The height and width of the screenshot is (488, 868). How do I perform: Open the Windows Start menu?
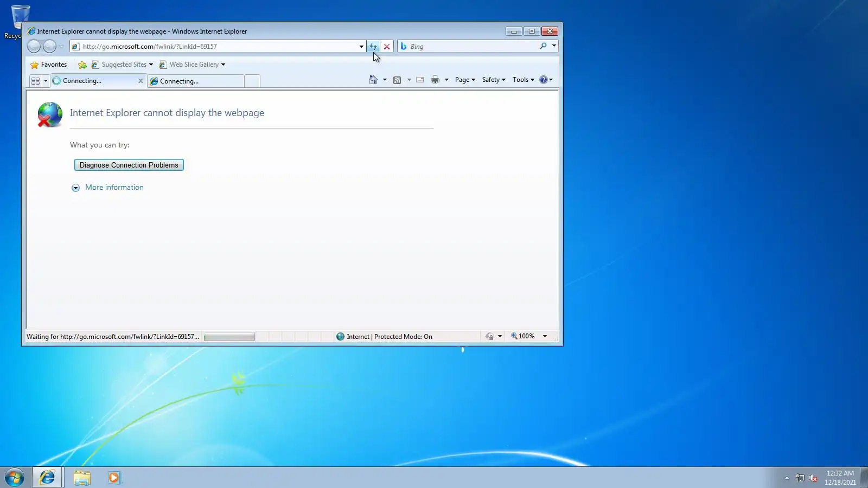pyautogui.click(x=15, y=477)
